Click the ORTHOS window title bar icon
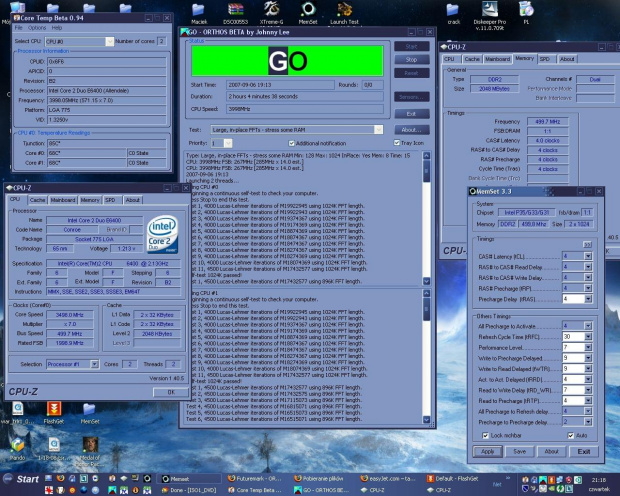 coord(184,32)
